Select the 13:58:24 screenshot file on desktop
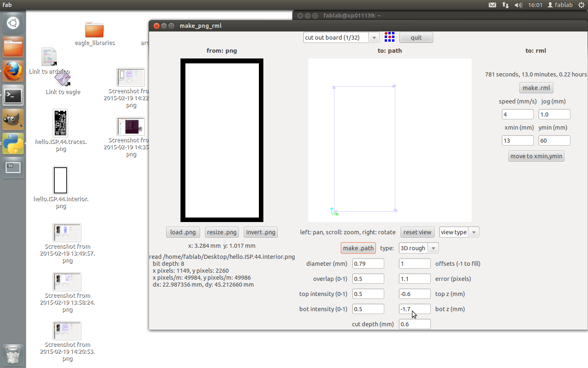 (67, 293)
